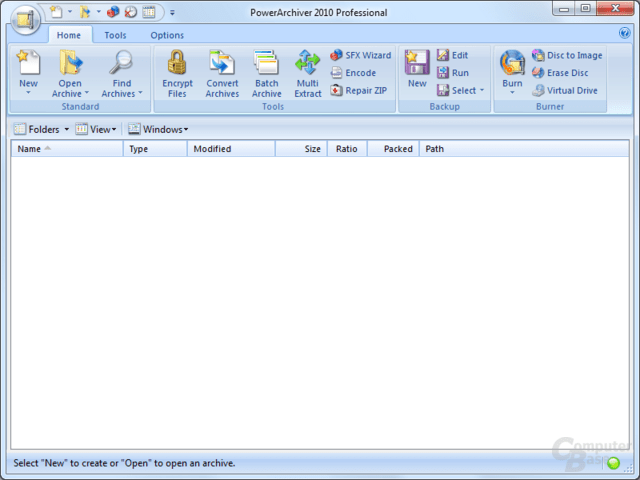Start the Multi Extract tool
The image size is (640, 480).
pos(308,73)
